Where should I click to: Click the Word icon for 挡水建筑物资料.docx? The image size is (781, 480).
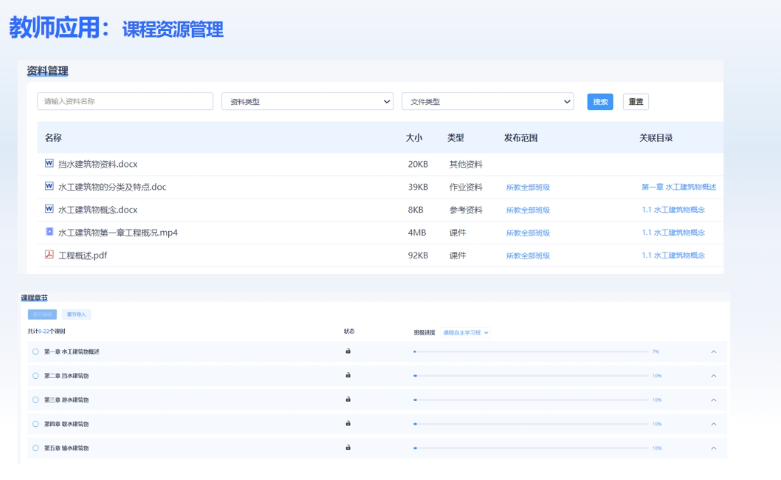point(49,163)
